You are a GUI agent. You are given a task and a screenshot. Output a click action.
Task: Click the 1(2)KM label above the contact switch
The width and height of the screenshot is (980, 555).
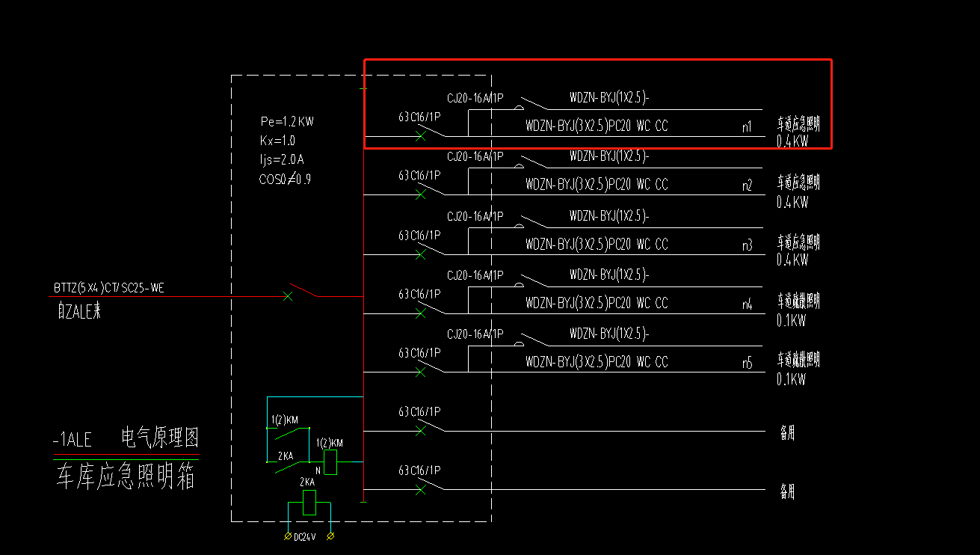[285, 419]
